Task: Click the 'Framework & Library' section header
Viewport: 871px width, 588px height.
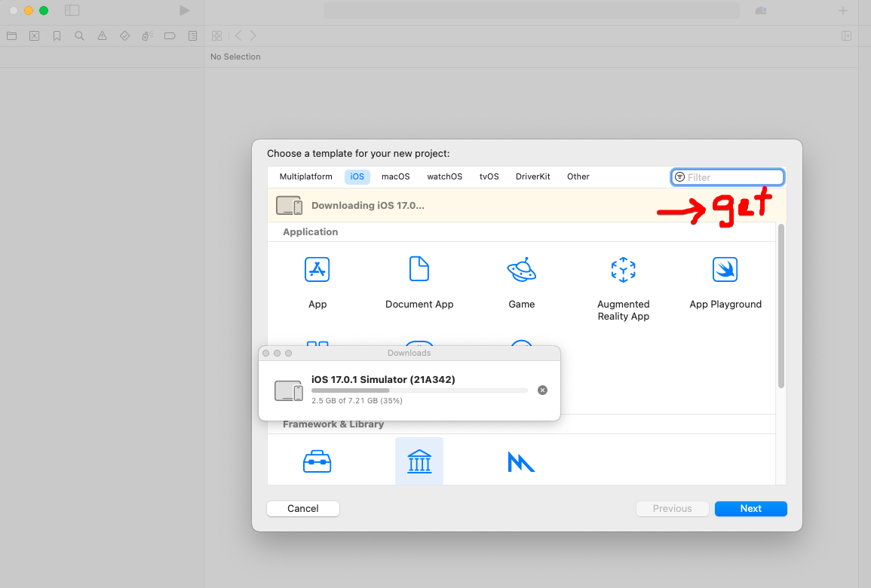Action: [333, 424]
